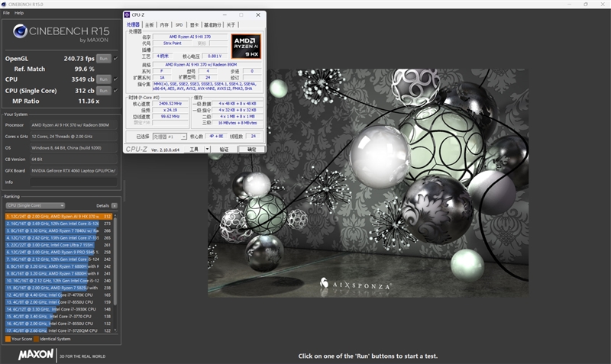Screen dimensions: 611x364
Task: Toggle the CPU test checkbox
Action: pyautogui.click(x=116, y=79)
